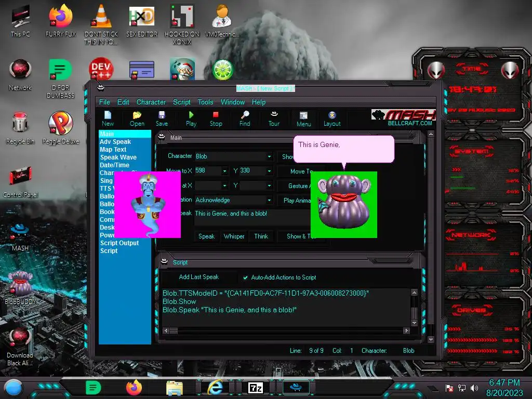Screen dimensions: 532x399
Task: Select the HOOKED ON XONIX desktop icon
Action: (x=182, y=24)
